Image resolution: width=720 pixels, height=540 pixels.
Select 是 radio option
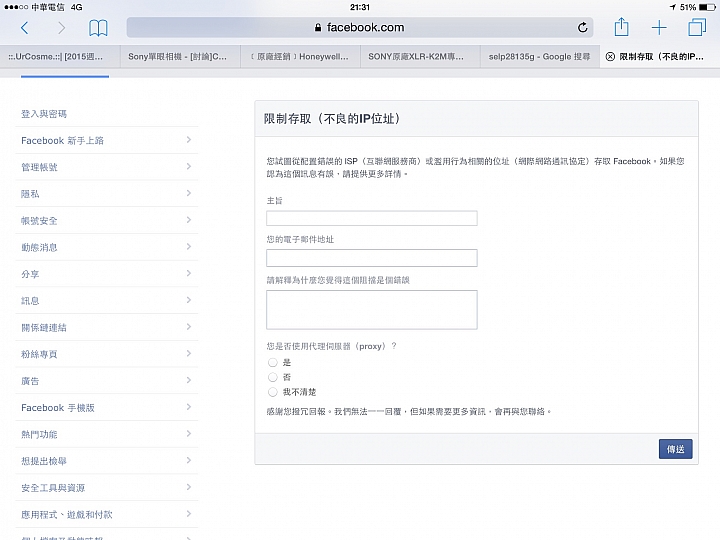(x=273, y=363)
